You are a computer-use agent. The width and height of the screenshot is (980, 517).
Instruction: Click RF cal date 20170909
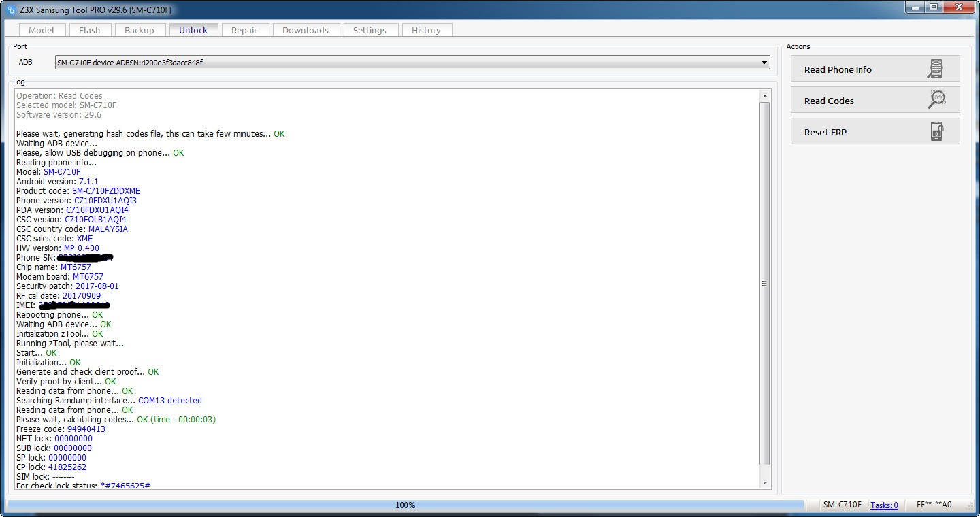tap(82, 296)
